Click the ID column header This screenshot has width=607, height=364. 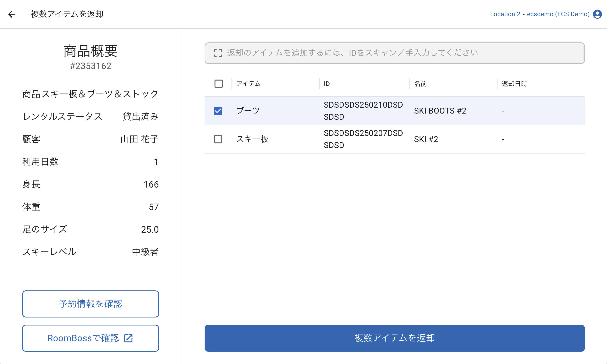tap(326, 84)
